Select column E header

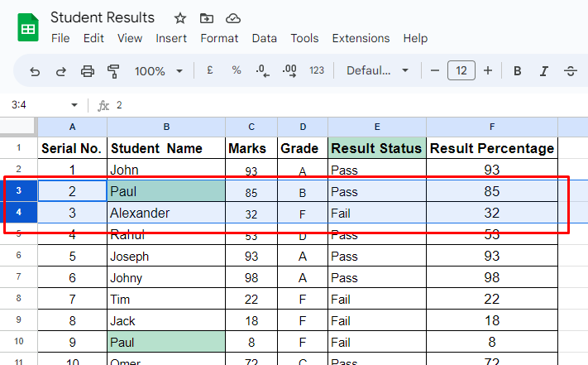[x=377, y=127]
